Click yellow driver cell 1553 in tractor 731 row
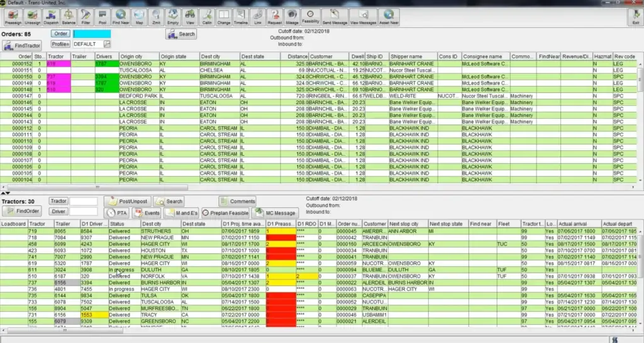Image resolution: width=644 pixels, height=343 pixels. [94, 315]
